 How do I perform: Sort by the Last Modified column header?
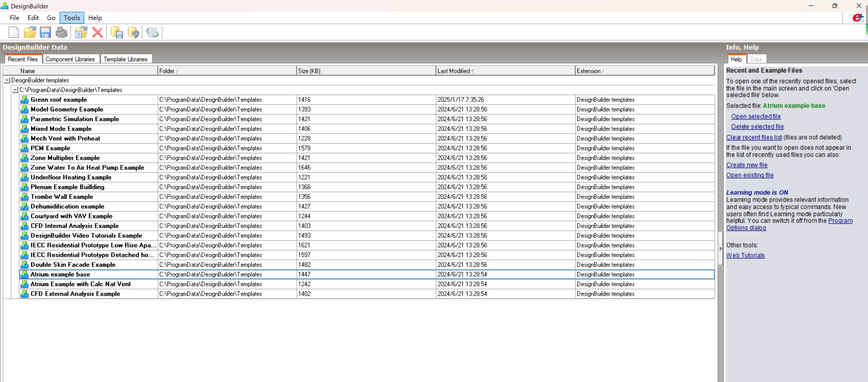[505, 71]
